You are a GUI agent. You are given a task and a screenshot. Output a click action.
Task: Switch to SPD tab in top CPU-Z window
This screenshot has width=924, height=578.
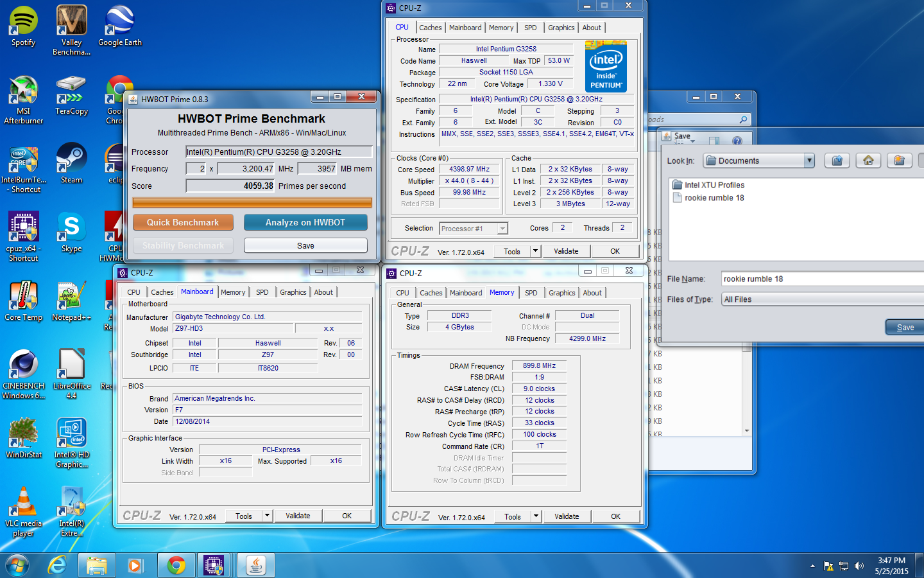point(530,28)
